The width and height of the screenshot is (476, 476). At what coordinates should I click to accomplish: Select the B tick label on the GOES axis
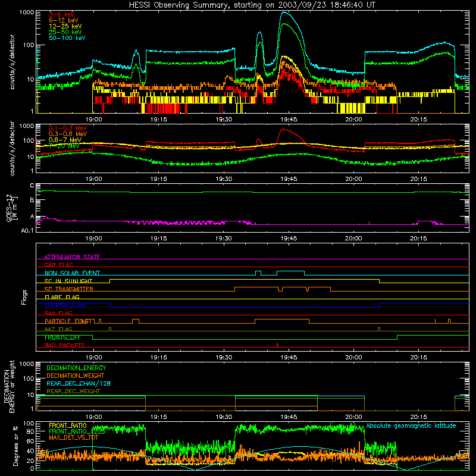point(32,200)
